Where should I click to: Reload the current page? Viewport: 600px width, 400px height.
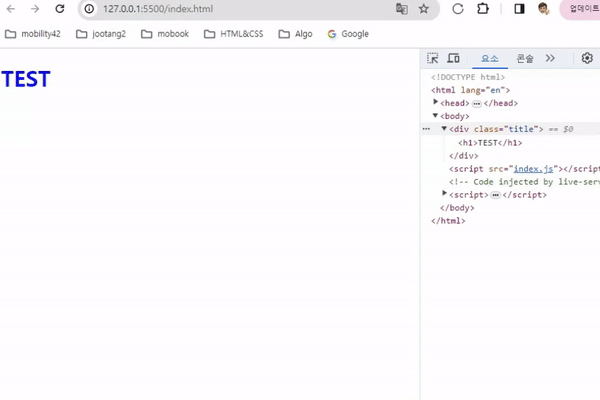[60, 8]
